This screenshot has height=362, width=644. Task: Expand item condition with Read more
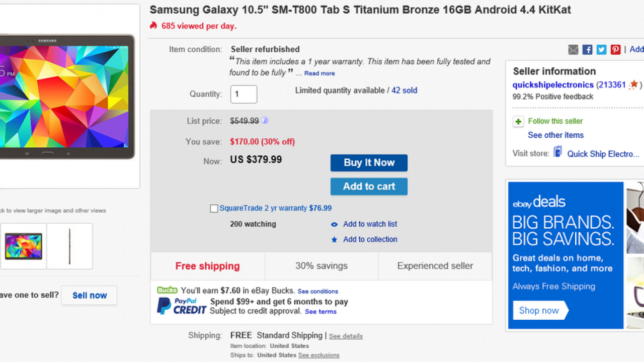click(x=319, y=73)
